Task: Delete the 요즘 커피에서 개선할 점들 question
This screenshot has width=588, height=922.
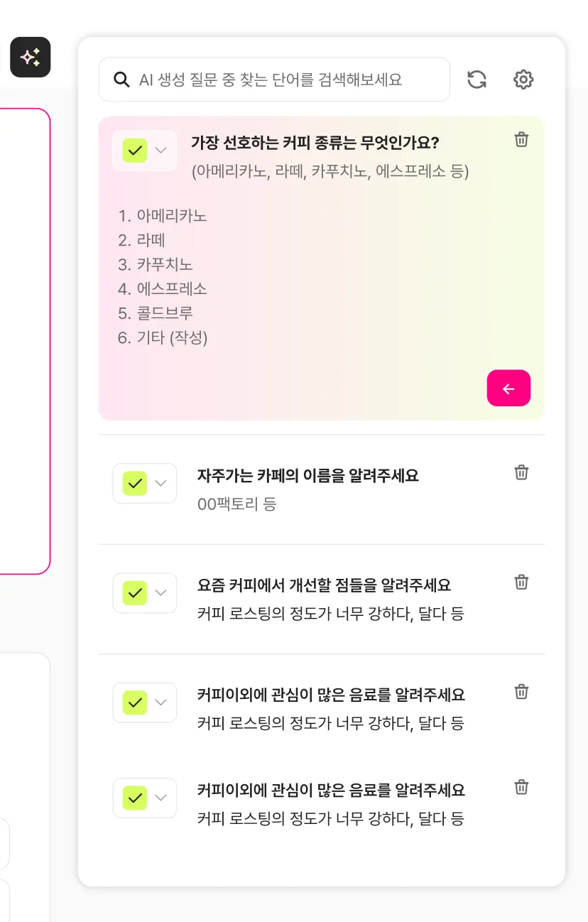Action: click(x=521, y=582)
